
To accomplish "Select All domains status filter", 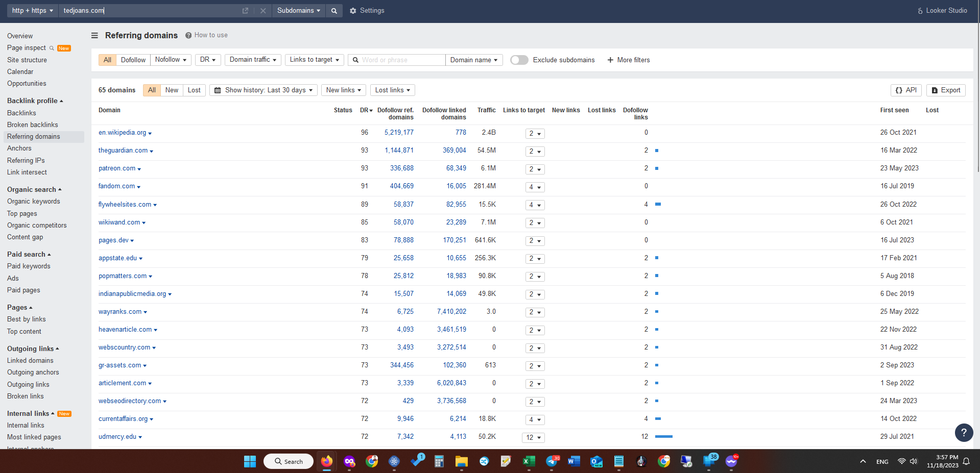I will point(152,90).
